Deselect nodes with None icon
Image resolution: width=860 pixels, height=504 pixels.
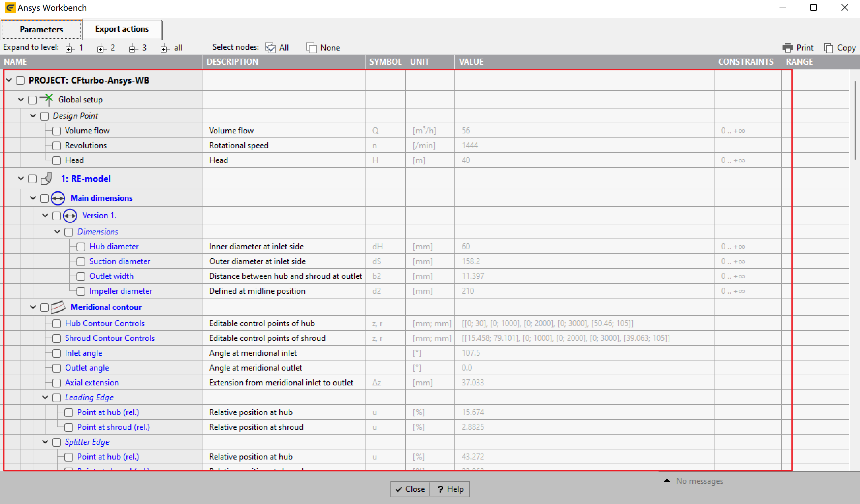tap(311, 48)
